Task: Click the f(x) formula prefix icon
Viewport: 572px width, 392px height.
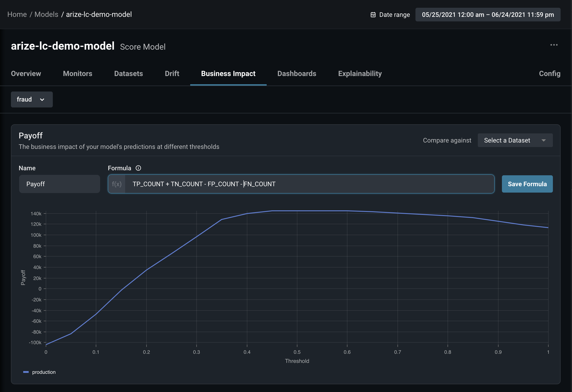Action: (117, 184)
